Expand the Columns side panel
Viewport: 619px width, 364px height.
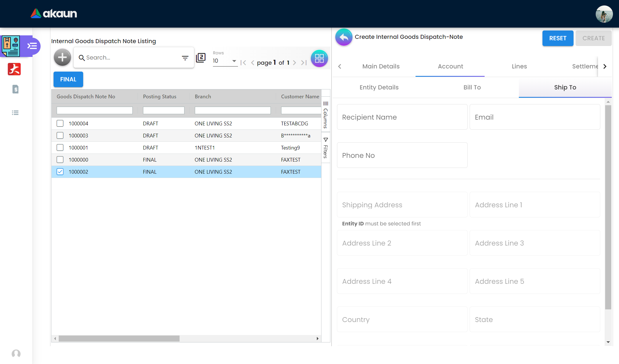pos(325,114)
